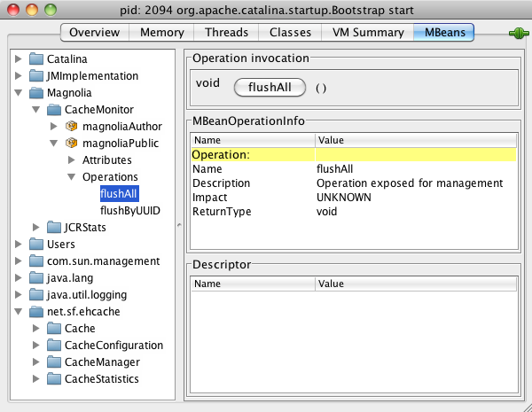Expand the JCRStats node

click(36, 227)
